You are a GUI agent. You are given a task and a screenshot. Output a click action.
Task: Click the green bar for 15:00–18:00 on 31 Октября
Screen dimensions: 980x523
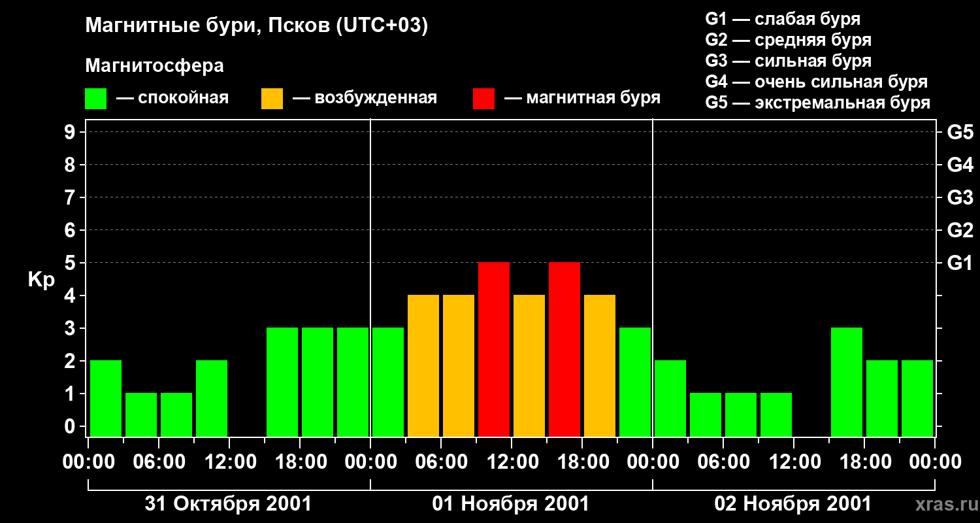[x=282, y=382]
